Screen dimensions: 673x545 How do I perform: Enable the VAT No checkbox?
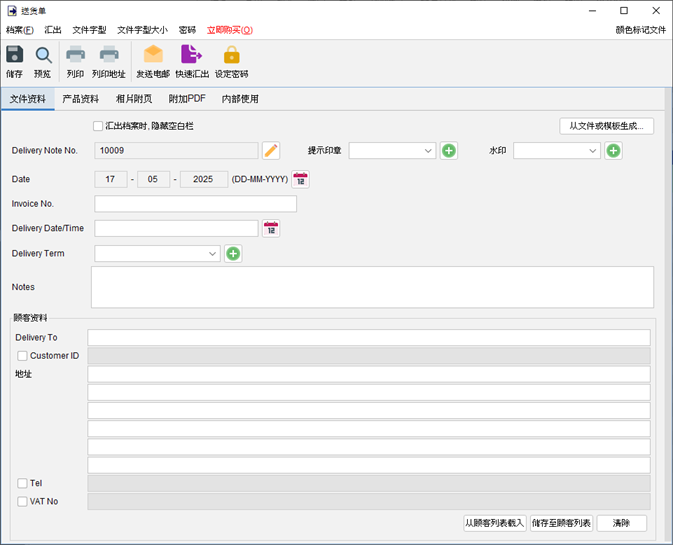click(x=22, y=501)
